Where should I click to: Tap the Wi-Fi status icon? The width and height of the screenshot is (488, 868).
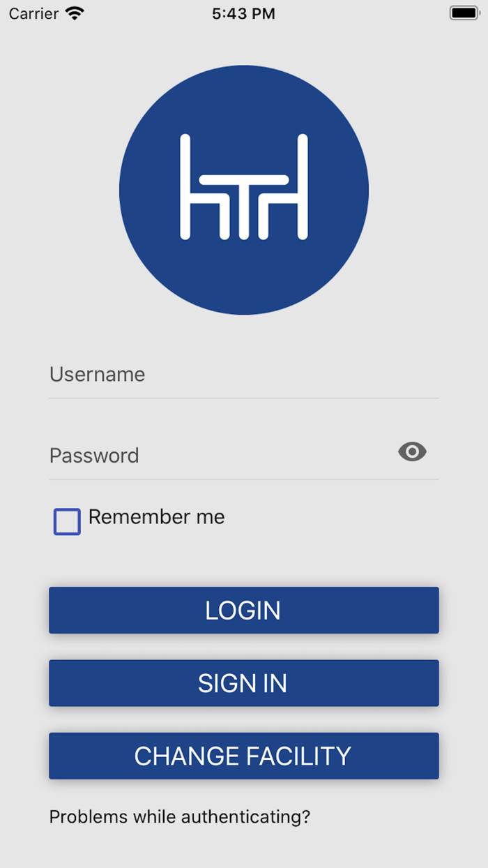pos(74,13)
